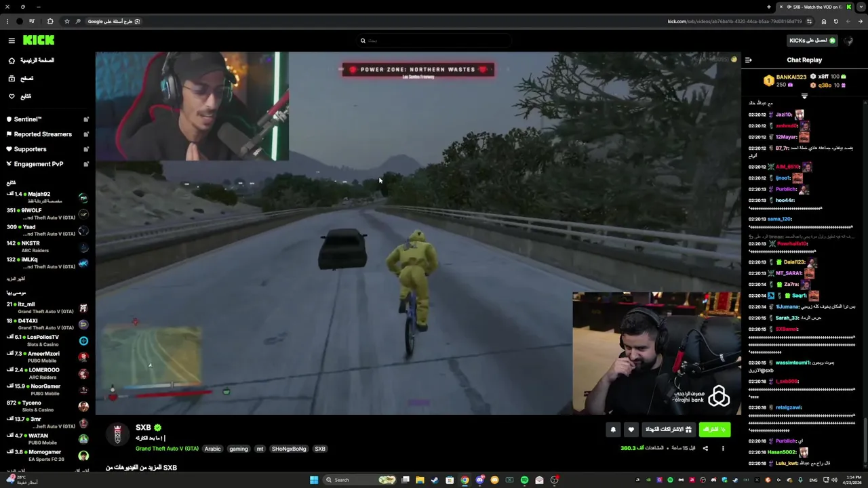The height and width of the screenshot is (488, 868).
Task: Toggle the notification bell for SXB
Action: (x=613, y=429)
